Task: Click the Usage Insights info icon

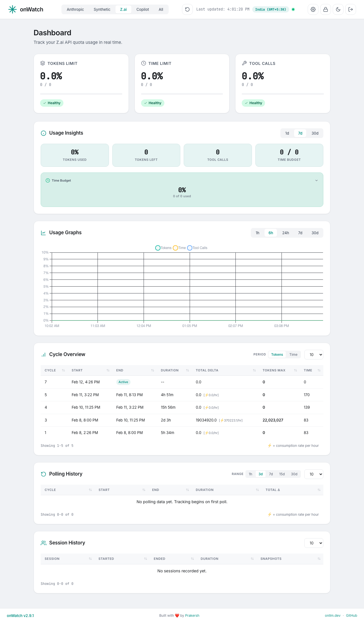Action: pos(44,133)
